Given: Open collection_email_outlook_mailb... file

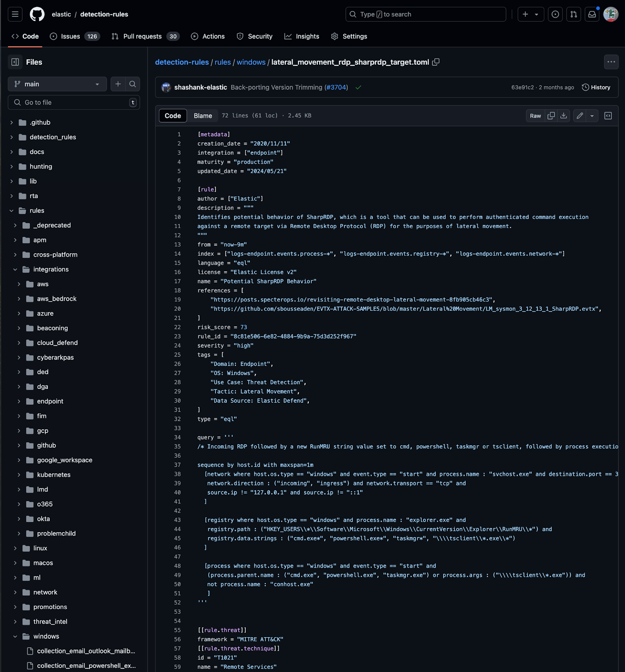Looking at the screenshot, I should [86, 651].
